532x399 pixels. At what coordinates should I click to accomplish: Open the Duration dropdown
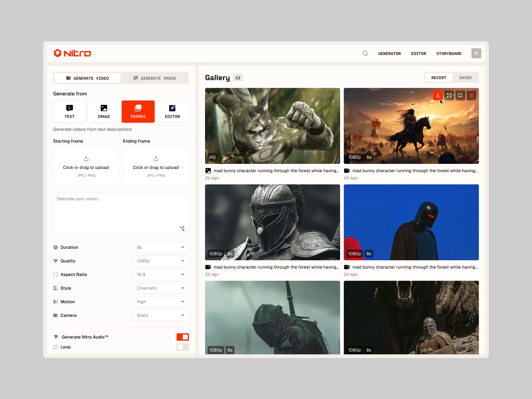161,247
